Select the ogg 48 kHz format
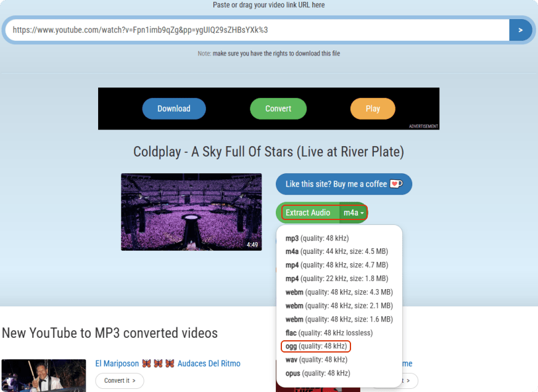 316,346
